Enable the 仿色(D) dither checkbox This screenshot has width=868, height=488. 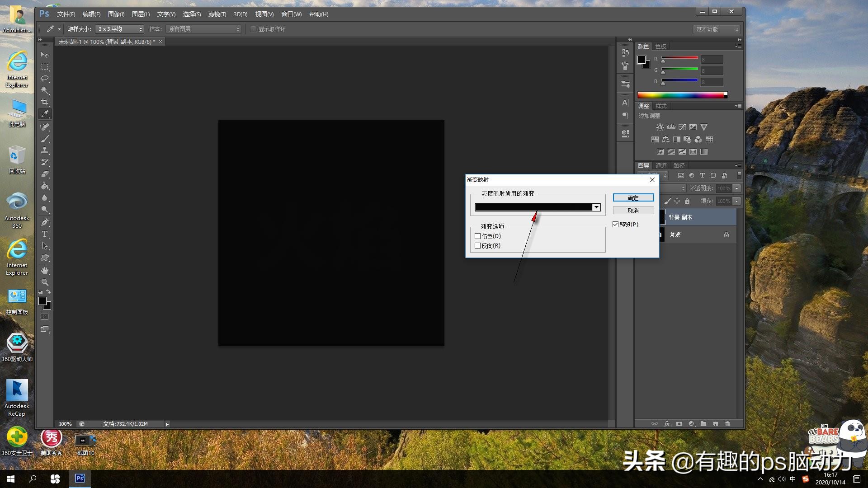point(477,236)
